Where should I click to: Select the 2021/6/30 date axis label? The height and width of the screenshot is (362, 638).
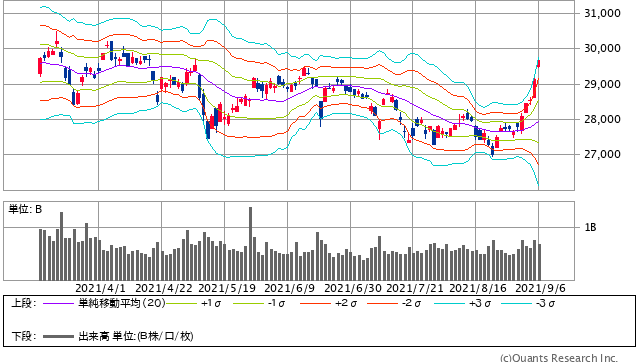[x=353, y=288]
